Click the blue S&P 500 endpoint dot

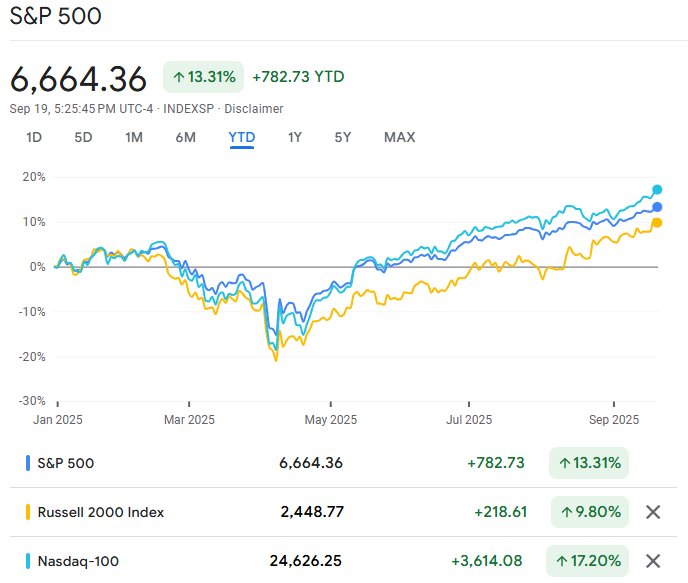pyautogui.click(x=657, y=207)
